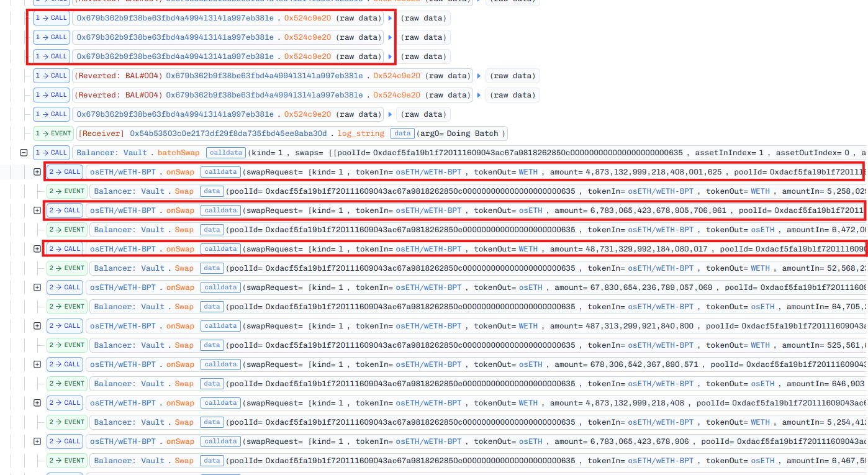Click calldata badge on amount 67,830,654,236,789,057,069 row
This screenshot has height=475, width=868.
coord(220,287)
